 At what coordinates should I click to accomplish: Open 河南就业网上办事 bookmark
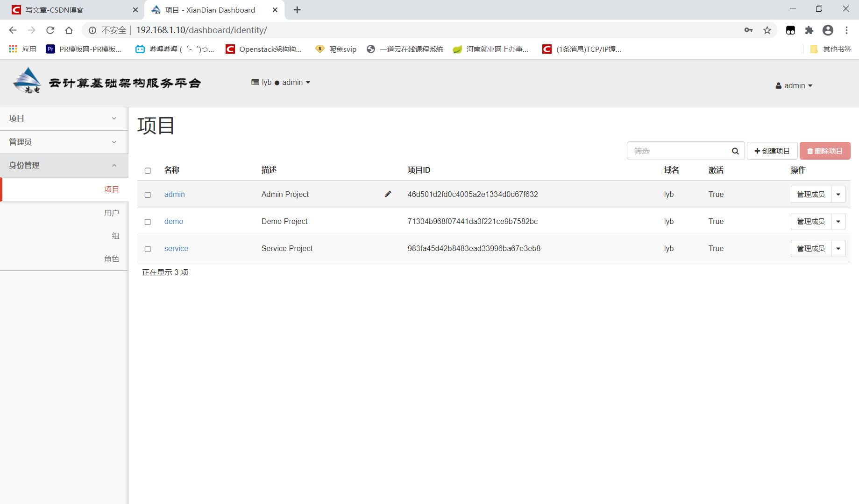(490, 49)
